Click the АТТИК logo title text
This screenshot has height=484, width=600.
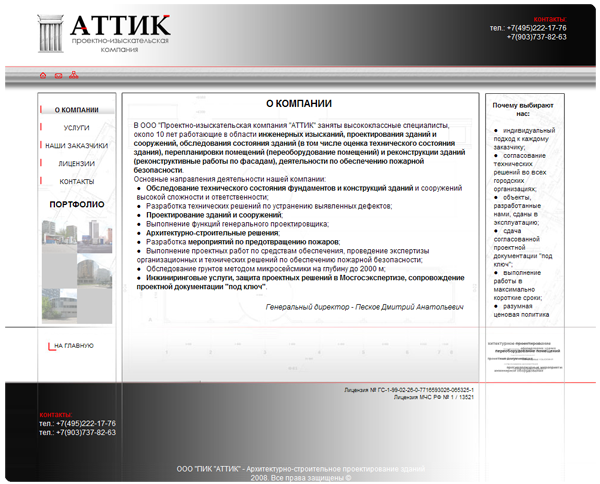(x=121, y=25)
